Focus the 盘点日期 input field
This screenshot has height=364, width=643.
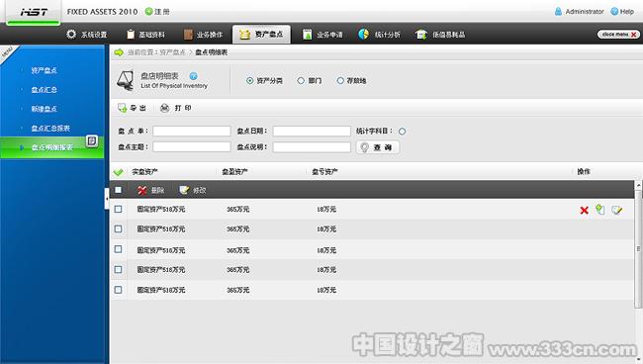point(312,132)
